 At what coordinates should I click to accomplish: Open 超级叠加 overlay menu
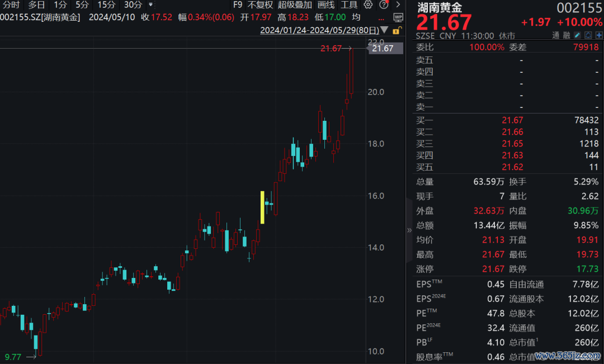295,5
